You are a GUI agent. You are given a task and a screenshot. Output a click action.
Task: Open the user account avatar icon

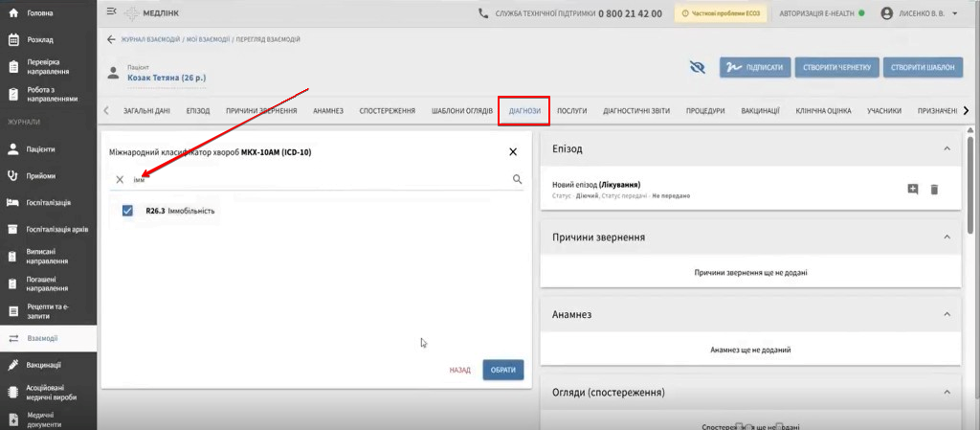click(886, 13)
